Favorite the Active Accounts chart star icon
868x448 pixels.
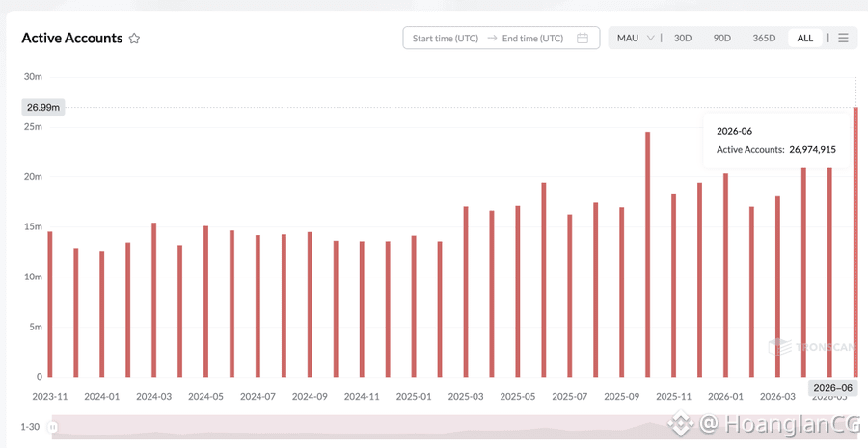click(x=134, y=39)
